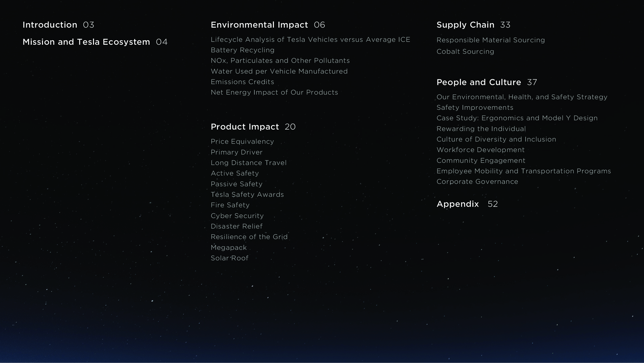The width and height of the screenshot is (644, 363).
Task: Open the Community Engagement entry
Action: click(x=481, y=160)
